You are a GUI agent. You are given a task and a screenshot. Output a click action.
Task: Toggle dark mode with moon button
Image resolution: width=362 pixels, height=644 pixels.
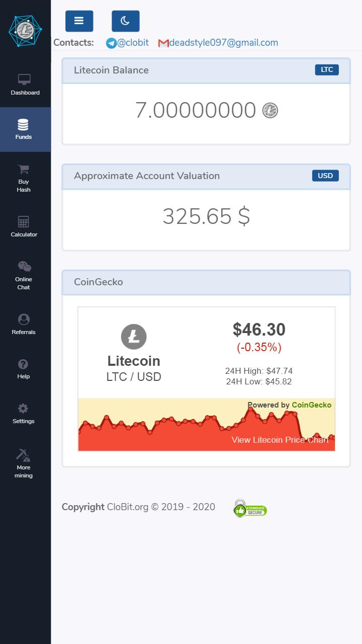point(125,21)
